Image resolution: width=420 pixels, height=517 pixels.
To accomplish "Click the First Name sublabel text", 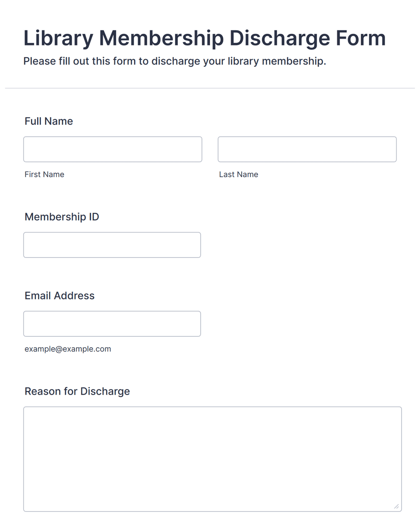I will pos(44,174).
